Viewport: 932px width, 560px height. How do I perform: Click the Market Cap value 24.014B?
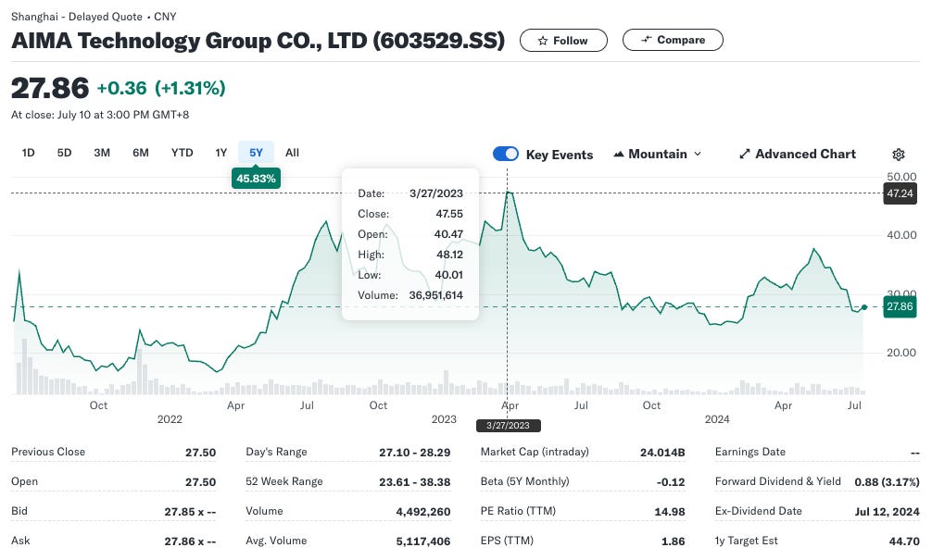click(x=662, y=453)
